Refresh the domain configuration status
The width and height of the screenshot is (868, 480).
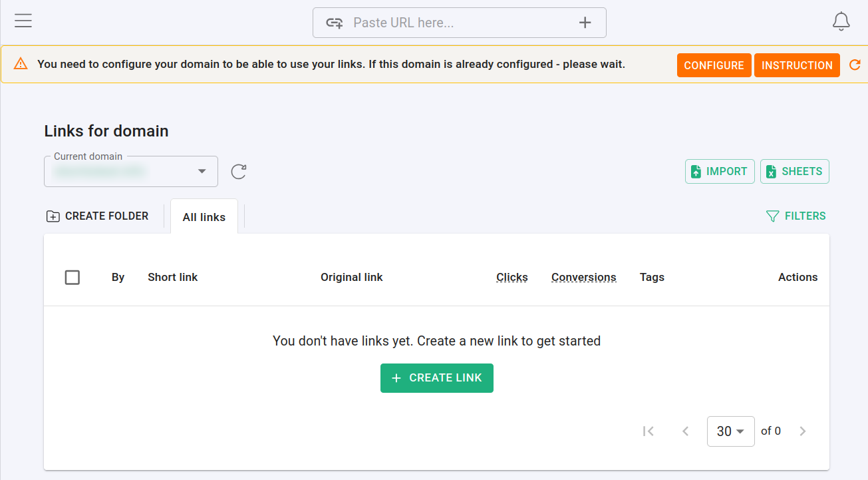[x=855, y=65]
